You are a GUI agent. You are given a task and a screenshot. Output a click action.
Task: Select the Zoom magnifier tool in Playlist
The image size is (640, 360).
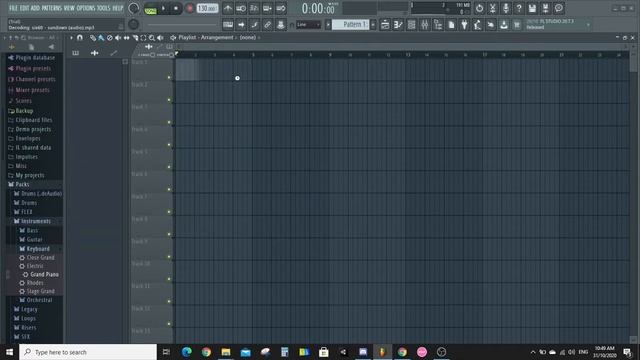pyautogui.click(x=152, y=38)
